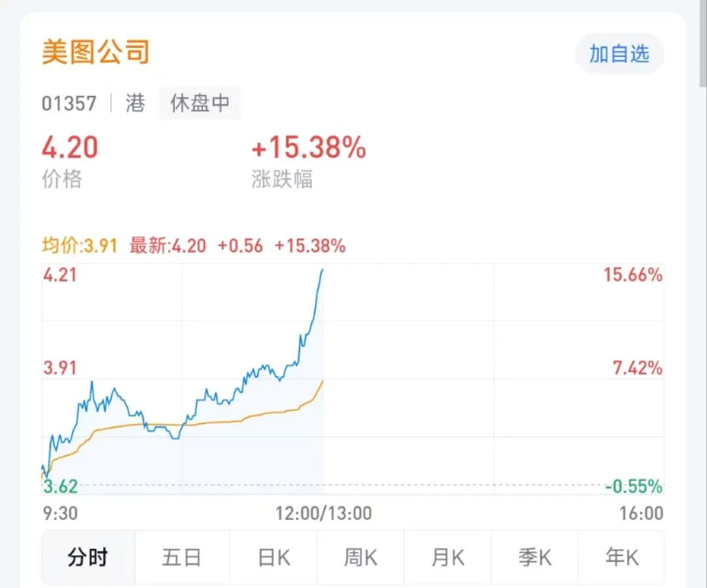Select the 分时 chart tab
The height and width of the screenshot is (588, 707).
[x=88, y=557]
